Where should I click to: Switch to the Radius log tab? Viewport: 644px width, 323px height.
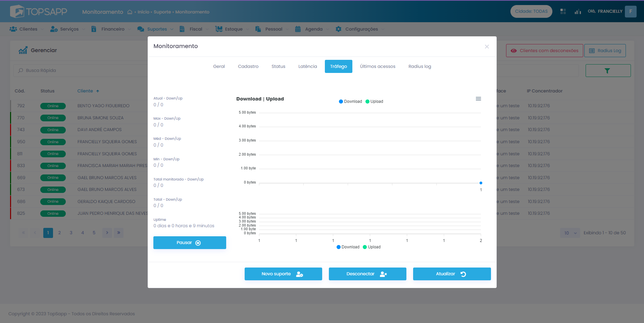pyautogui.click(x=419, y=67)
